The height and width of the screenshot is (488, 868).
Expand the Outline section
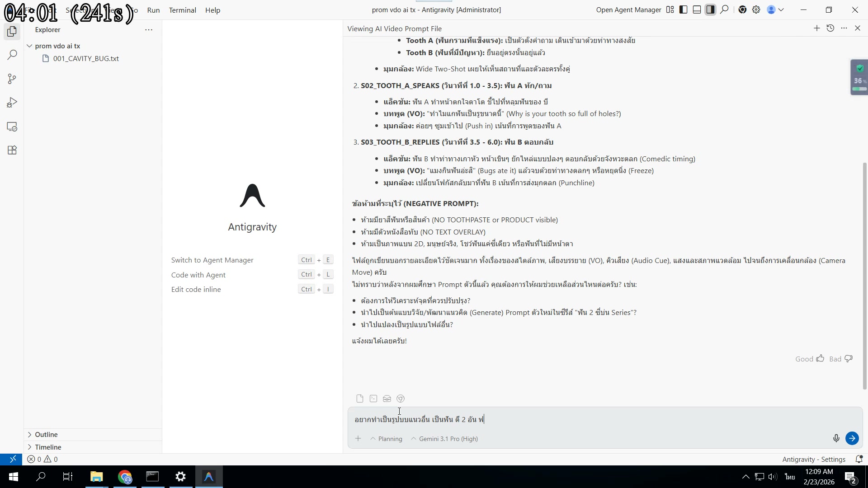coord(46,435)
